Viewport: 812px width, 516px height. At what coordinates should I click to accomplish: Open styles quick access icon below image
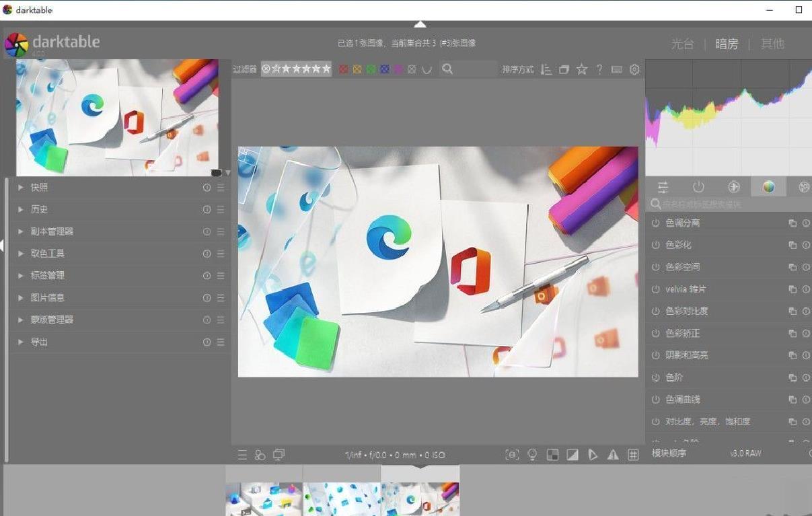(x=260, y=455)
